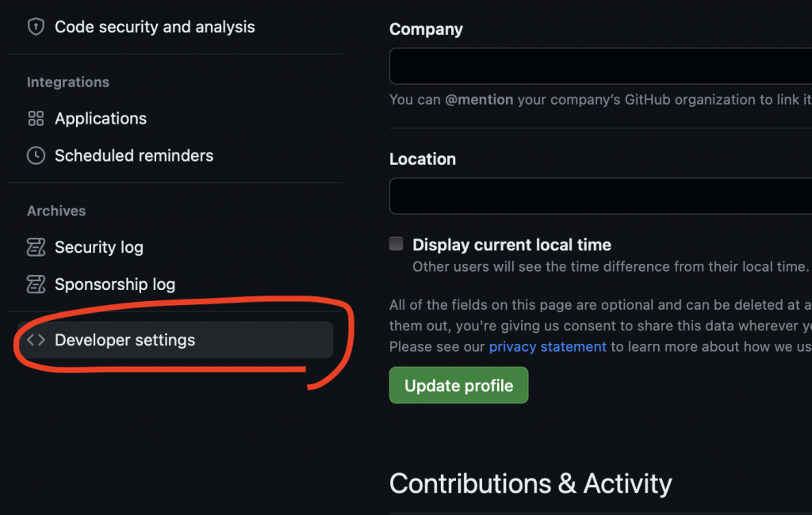The height and width of the screenshot is (515, 812).
Task: Click the Sponsorship log icon
Action: click(36, 284)
